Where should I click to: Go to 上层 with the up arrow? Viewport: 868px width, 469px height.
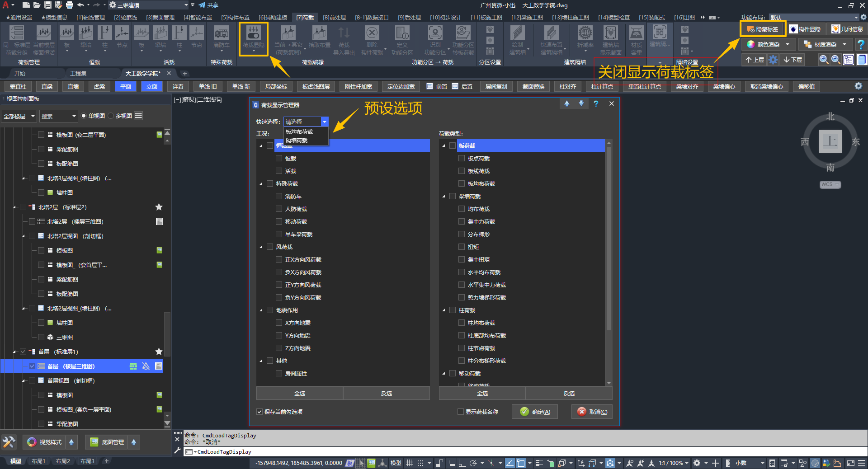point(755,60)
